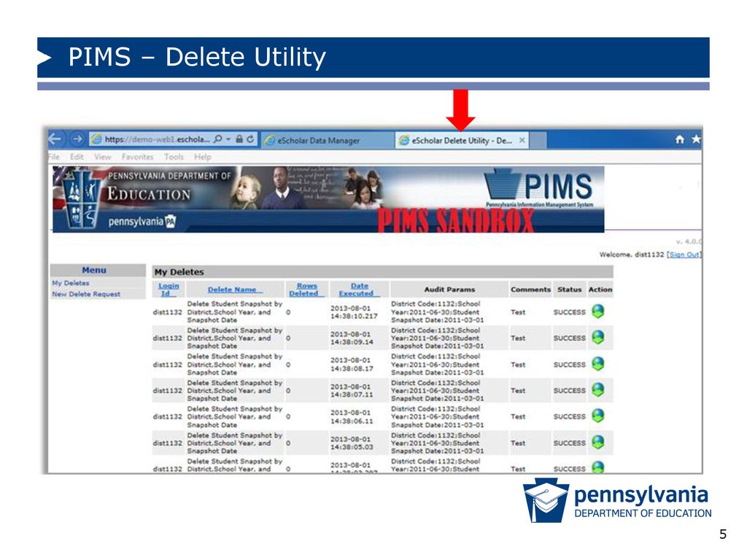Open the View menu
The image size is (747, 560).
pos(102,157)
